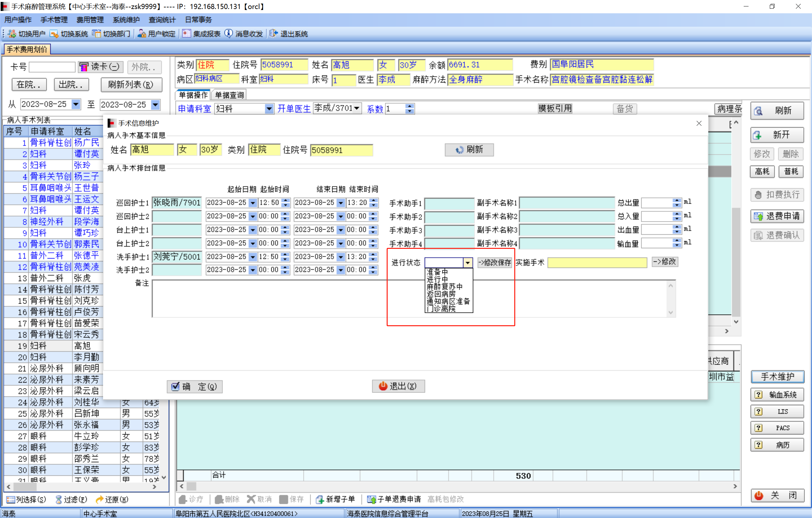Image resolution: width=812 pixels, height=518 pixels.
Task: Click the 切换系统 switch system icon
Action: (54, 34)
